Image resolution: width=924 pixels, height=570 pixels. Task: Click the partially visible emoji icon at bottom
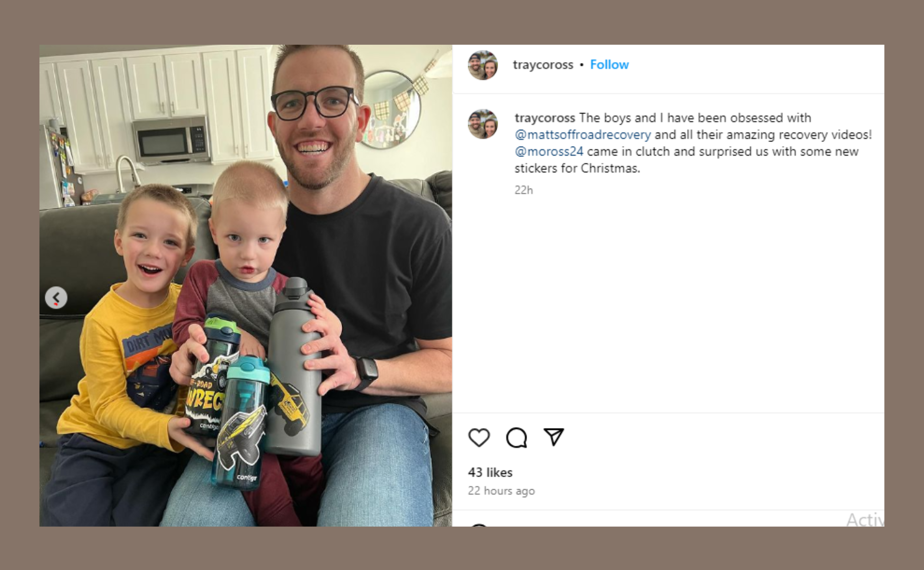pyautogui.click(x=479, y=525)
